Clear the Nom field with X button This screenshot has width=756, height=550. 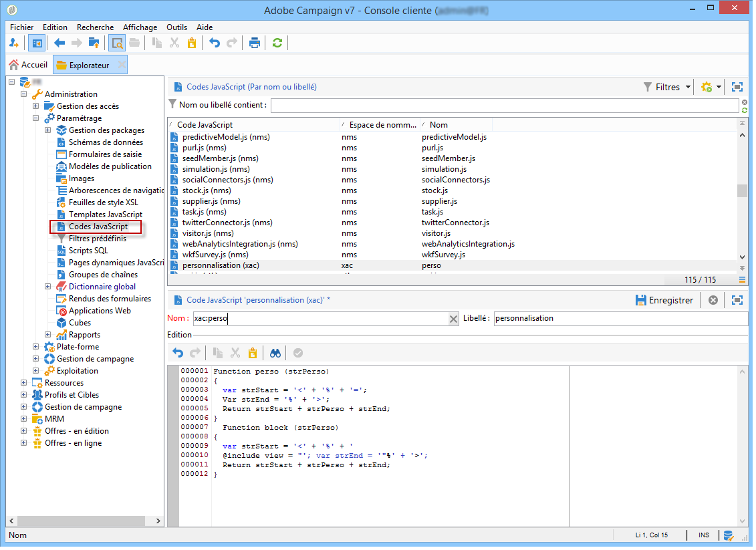(x=453, y=319)
